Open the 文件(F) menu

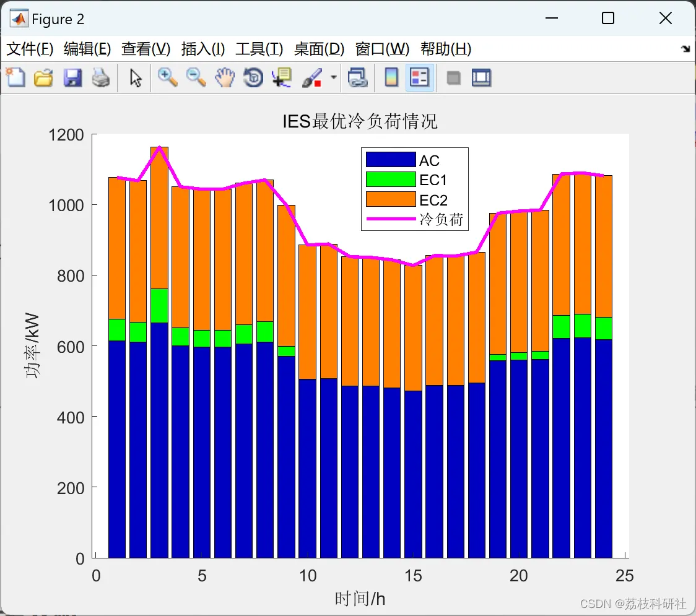(30, 49)
